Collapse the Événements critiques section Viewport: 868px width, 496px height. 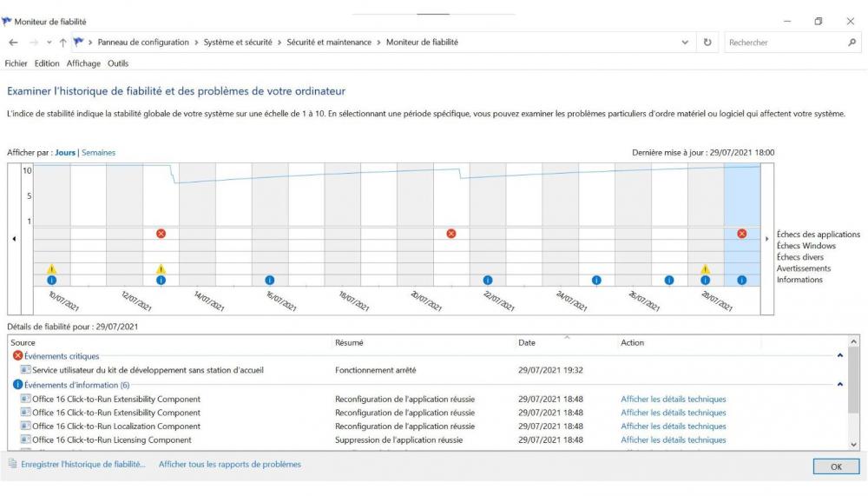(x=839, y=356)
